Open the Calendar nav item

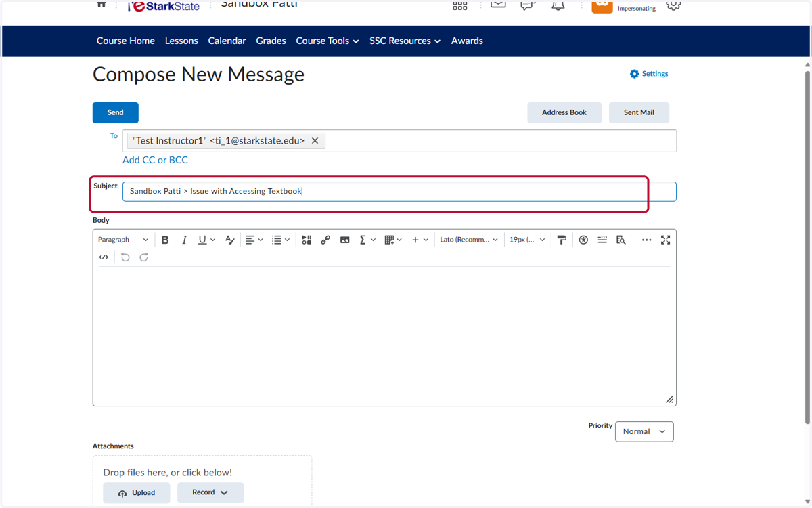tap(227, 41)
